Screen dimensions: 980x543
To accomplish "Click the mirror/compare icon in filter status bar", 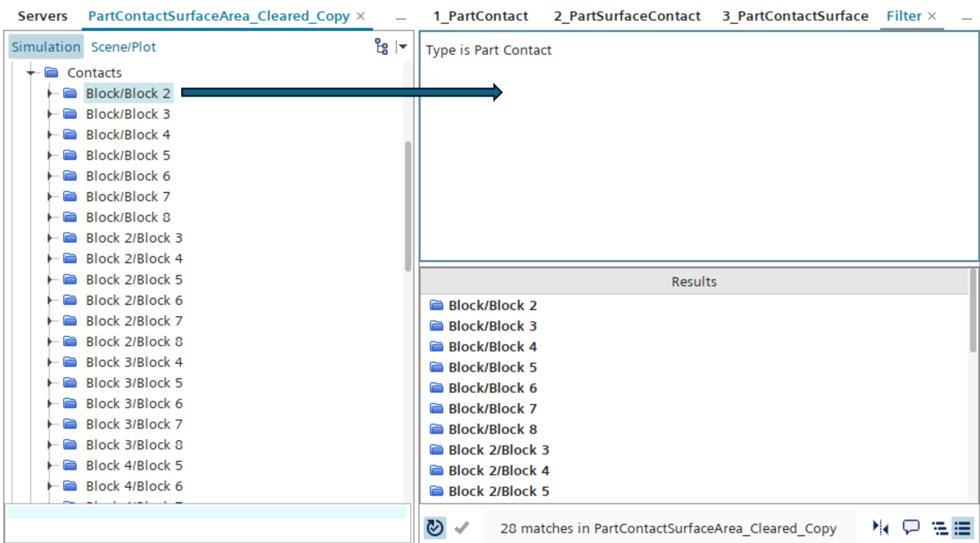I will tap(880, 527).
